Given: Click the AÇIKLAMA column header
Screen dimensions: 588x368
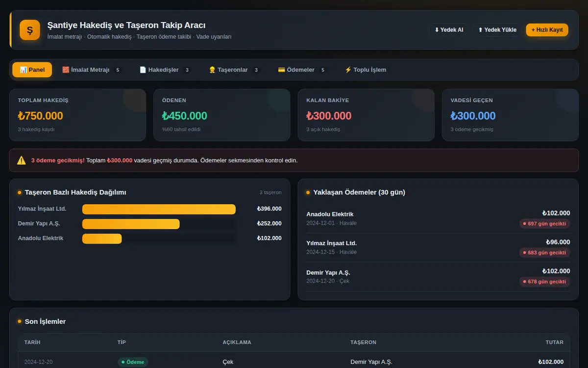Looking at the screenshot, I should pyautogui.click(x=237, y=342).
